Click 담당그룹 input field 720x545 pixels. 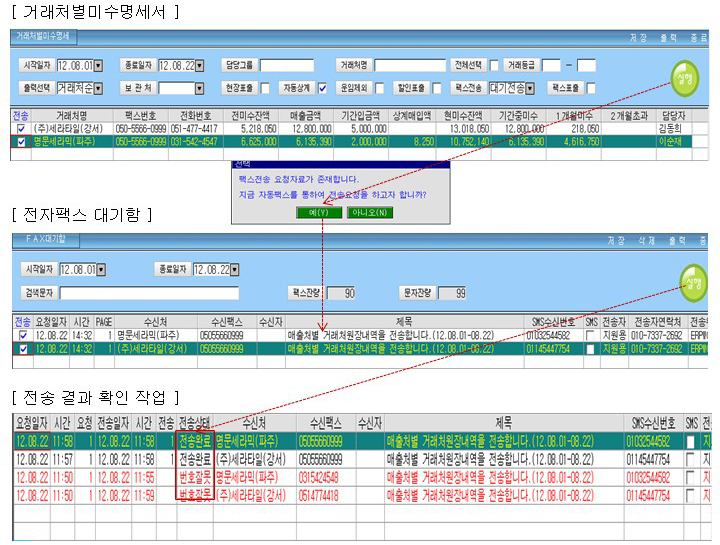tap(287, 66)
